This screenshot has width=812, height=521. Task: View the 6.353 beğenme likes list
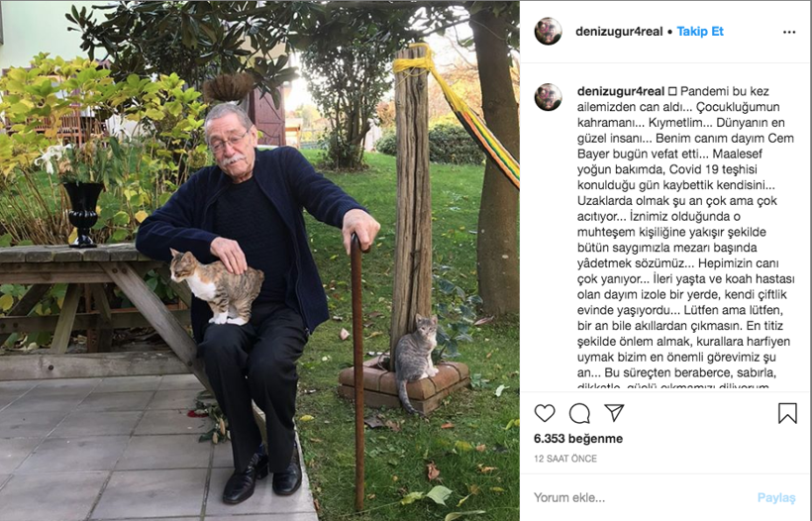coord(578,439)
